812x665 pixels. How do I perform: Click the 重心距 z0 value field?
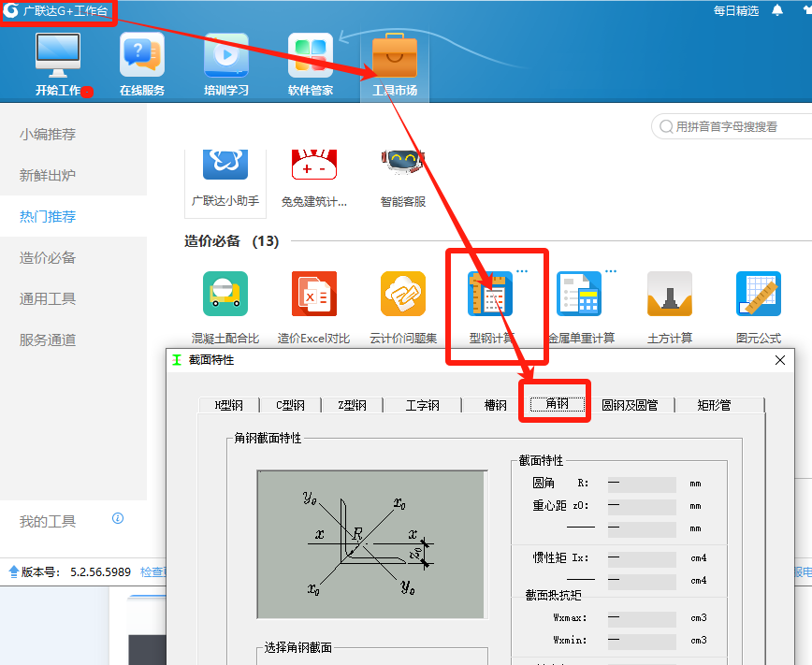[642, 506]
